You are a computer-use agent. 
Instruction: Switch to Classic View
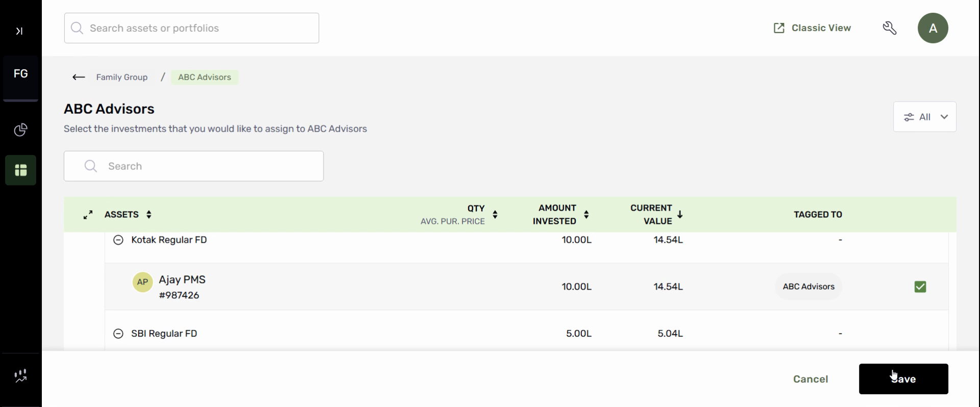(812, 28)
